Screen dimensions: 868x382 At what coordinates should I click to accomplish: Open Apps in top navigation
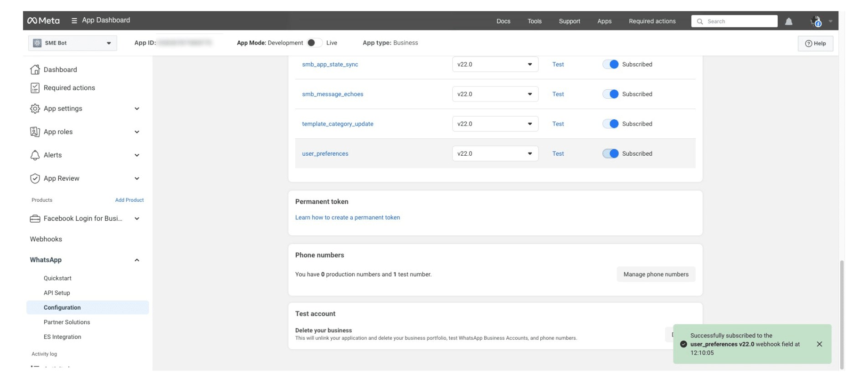[604, 21]
